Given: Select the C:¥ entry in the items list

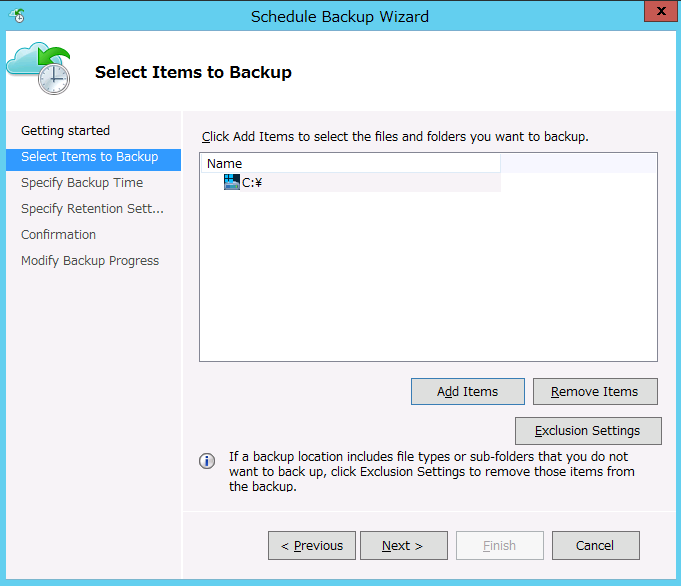Looking at the screenshot, I should pos(252,182).
